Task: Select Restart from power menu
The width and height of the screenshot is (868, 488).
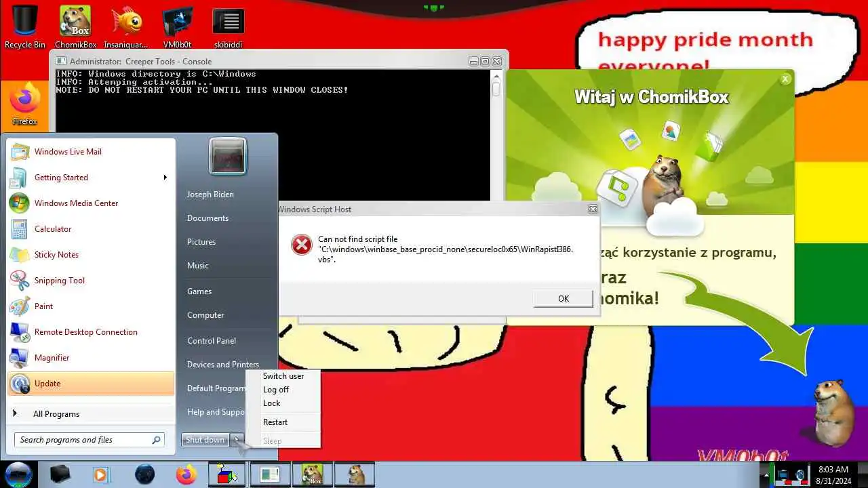Action: tap(275, 422)
